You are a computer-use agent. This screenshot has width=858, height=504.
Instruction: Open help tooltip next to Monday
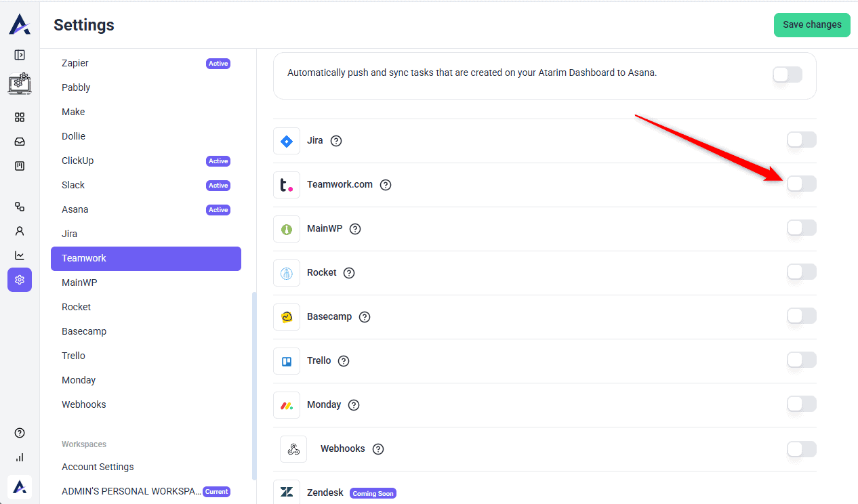point(354,405)
